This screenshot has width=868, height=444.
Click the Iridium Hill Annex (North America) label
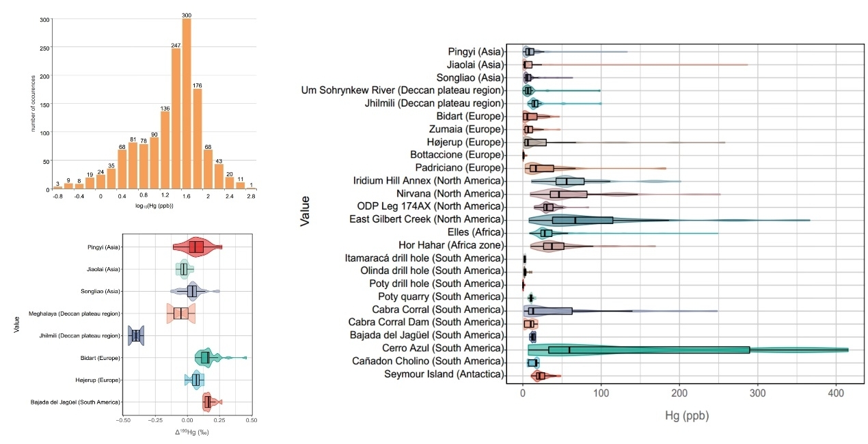pyautogui.click(x=429, y=181)
